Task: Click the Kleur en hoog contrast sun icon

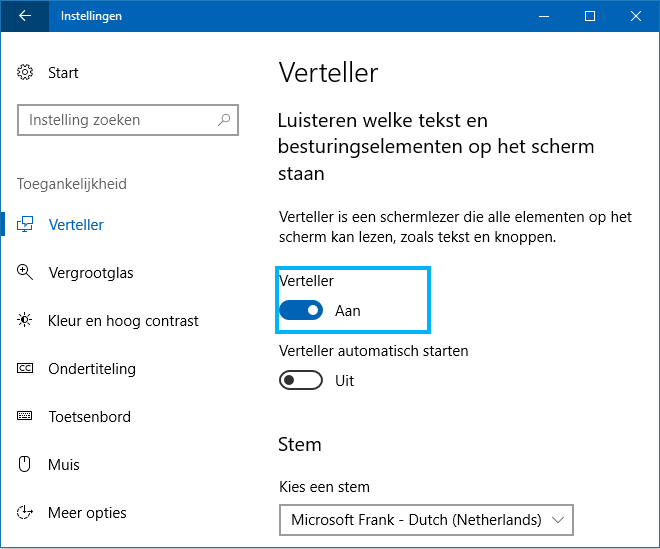Action: coord(25,320)
